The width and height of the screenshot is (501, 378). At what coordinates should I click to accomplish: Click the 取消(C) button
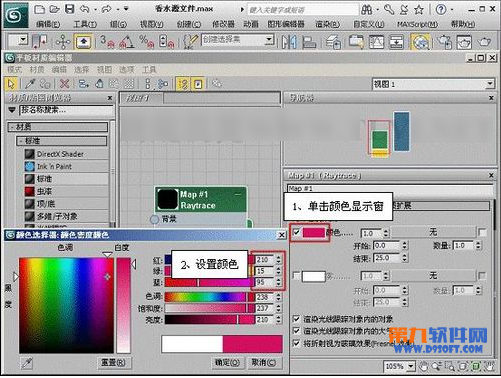(x=263, y=363)
